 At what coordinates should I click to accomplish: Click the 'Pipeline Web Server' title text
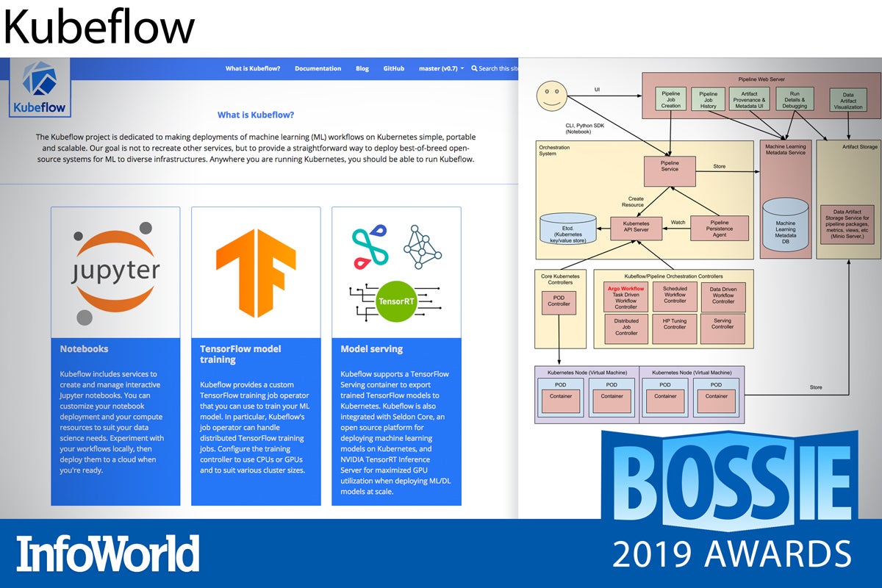[763, 79]
